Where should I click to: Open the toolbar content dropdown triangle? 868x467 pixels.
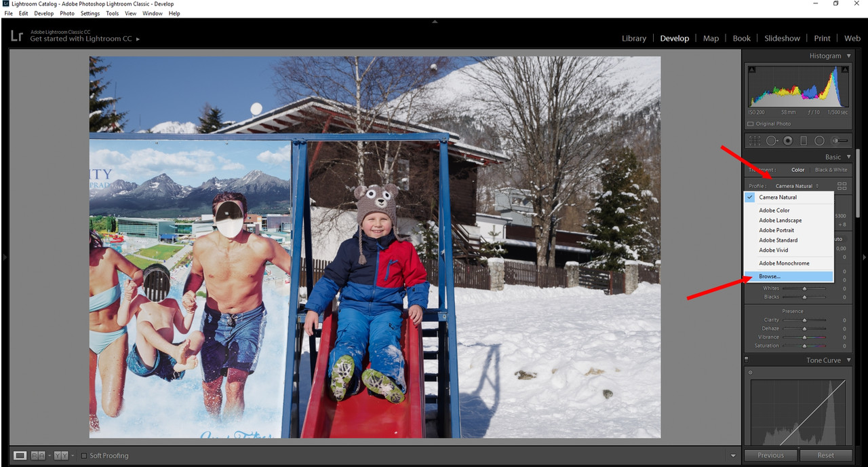click(733, 455)
